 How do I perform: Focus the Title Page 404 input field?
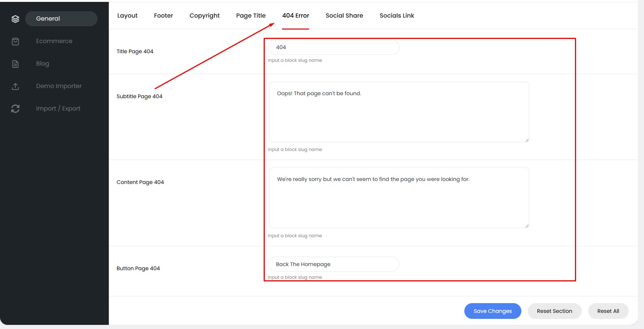coord(333,47)
